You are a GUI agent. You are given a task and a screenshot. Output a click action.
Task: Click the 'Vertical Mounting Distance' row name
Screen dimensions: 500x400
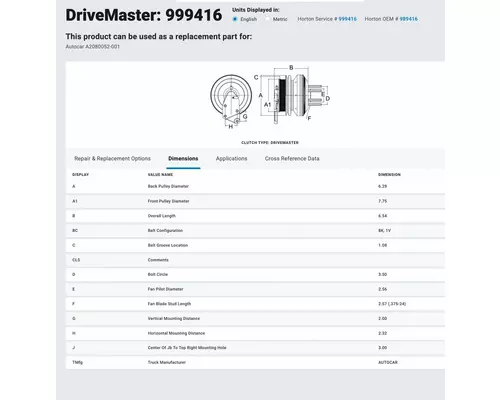tap(174, 318)
